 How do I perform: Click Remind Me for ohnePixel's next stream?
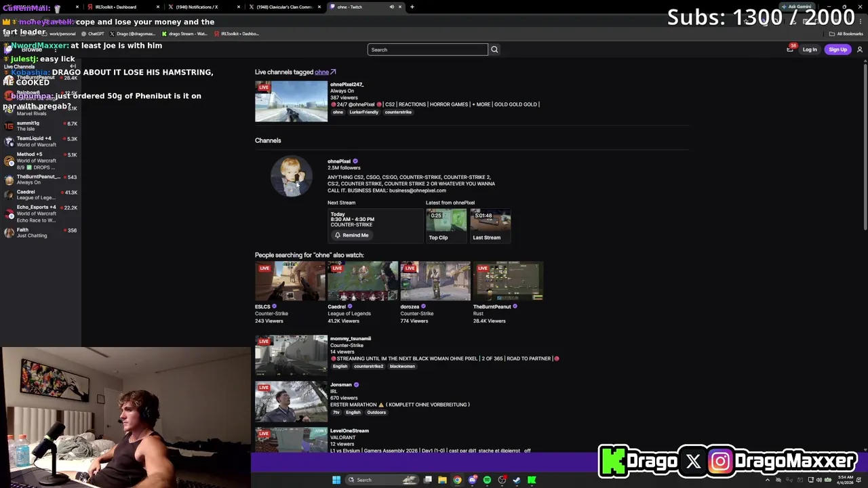point(351,235)
